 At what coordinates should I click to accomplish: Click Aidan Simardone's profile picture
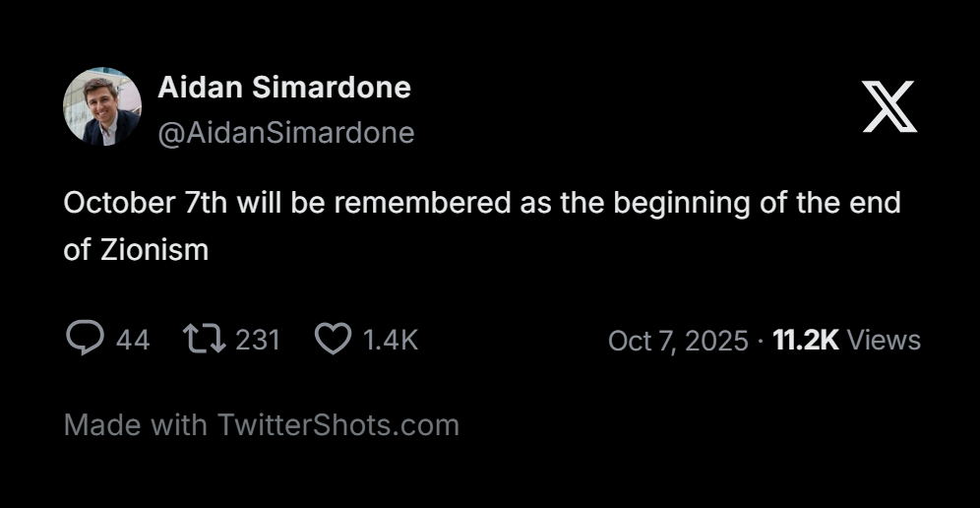[102, 106]
